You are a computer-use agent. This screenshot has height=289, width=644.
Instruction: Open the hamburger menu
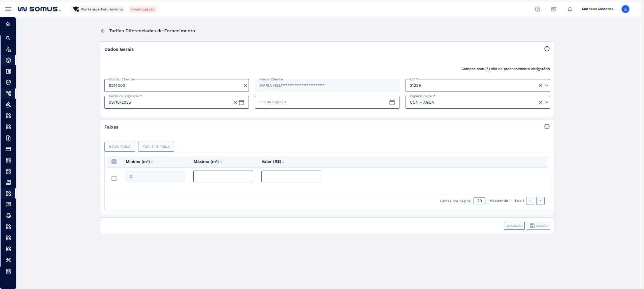click(x=8, y=9)
